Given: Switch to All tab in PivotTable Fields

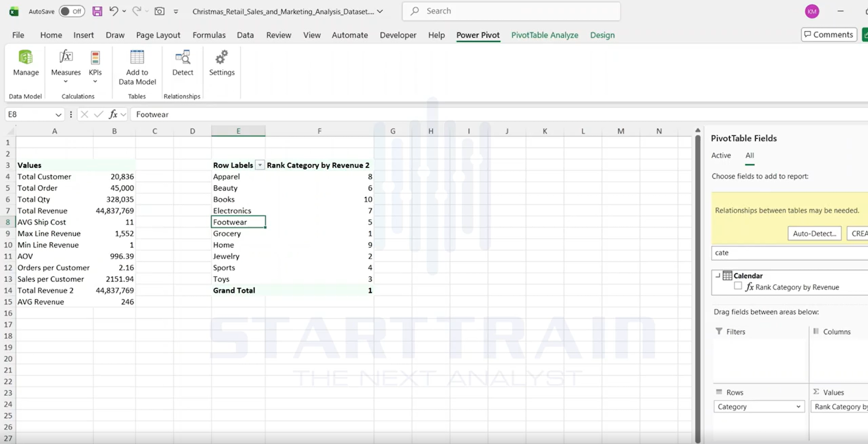Looking at the screenshot, I should pyautogui.click(x=749, y=156).
